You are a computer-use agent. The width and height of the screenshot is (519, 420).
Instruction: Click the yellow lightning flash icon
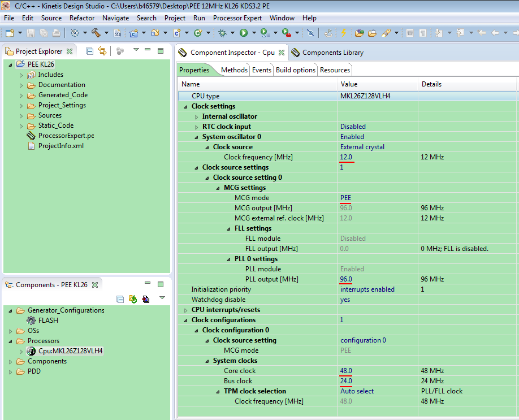click(x=344, y=33)
